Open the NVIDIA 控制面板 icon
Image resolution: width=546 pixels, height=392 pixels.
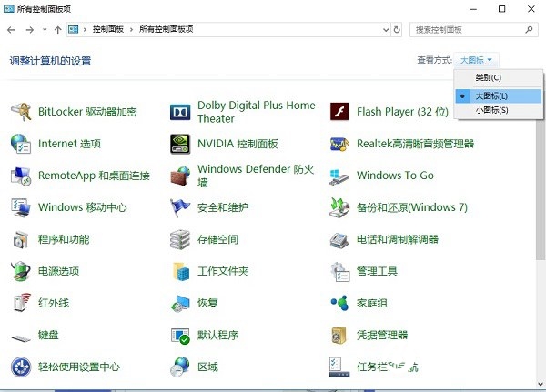[x=181, y=144]
